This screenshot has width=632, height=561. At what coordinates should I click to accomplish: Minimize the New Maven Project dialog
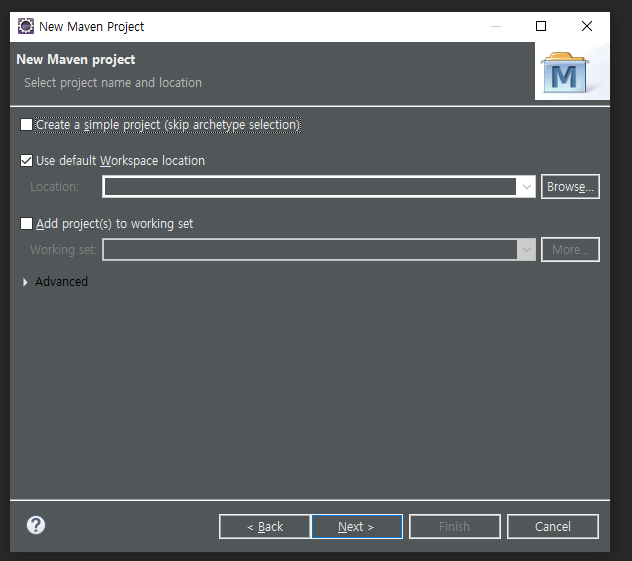coord(496,26)
